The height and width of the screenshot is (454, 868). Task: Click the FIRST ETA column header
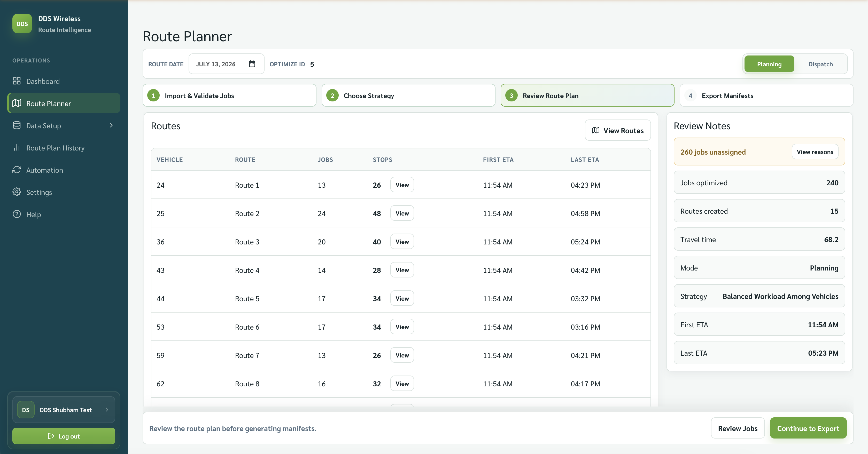(x=498, y=160)
